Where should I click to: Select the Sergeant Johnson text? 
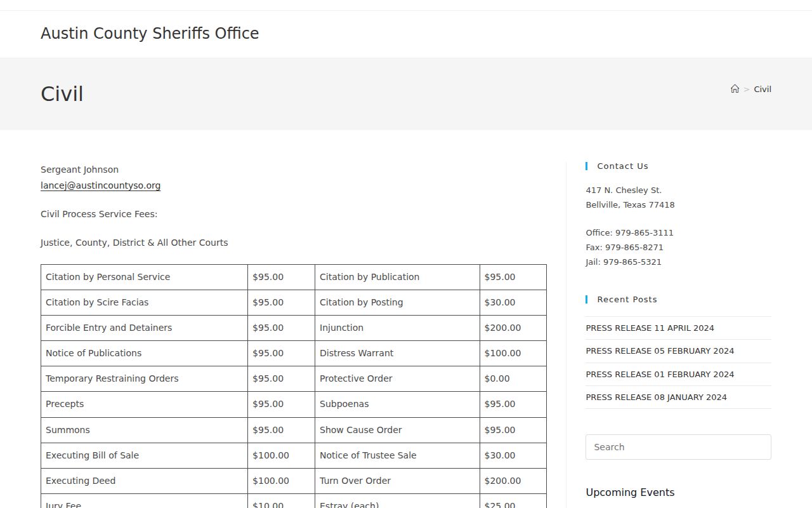[79, 170]
